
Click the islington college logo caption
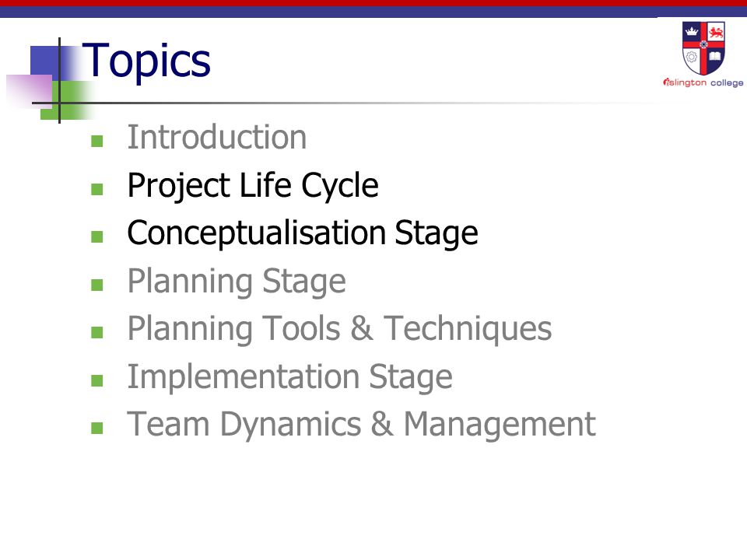pos(703,83)
